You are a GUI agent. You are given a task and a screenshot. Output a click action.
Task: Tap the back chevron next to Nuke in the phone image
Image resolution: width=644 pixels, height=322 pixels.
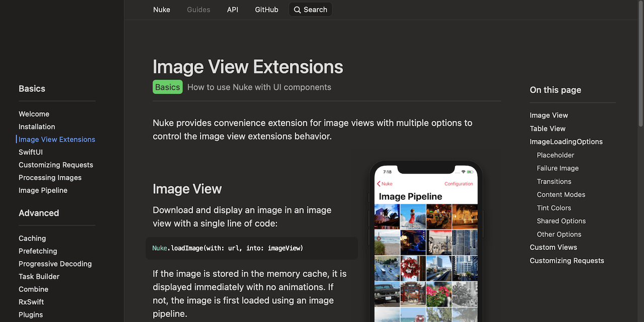point(378,184)
